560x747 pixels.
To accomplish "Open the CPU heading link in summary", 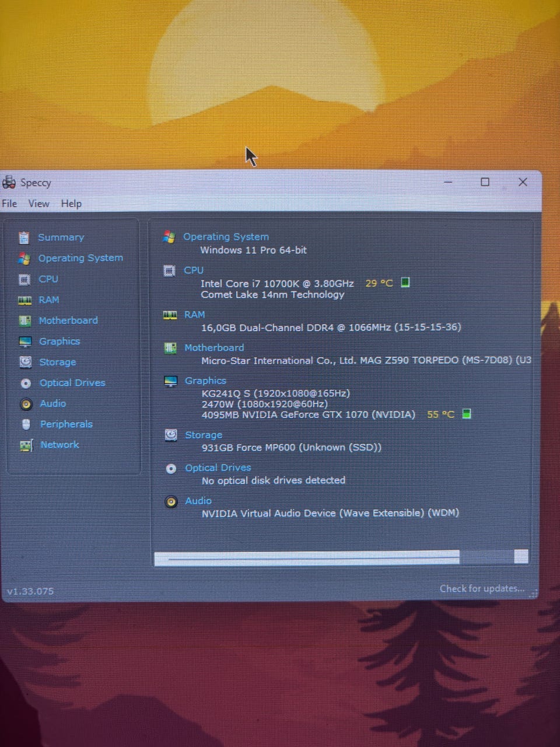I will pyautogui.click(x=194, y=270).
